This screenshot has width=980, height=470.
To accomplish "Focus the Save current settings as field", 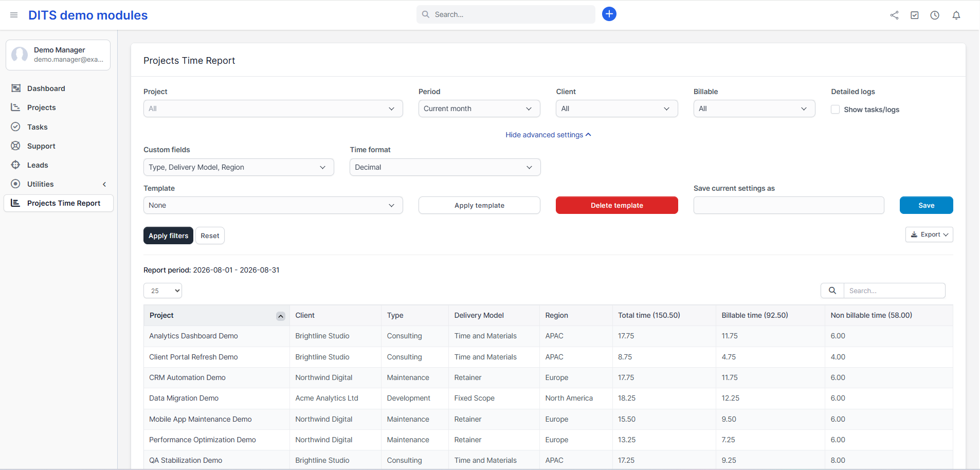I will [789, 205].
